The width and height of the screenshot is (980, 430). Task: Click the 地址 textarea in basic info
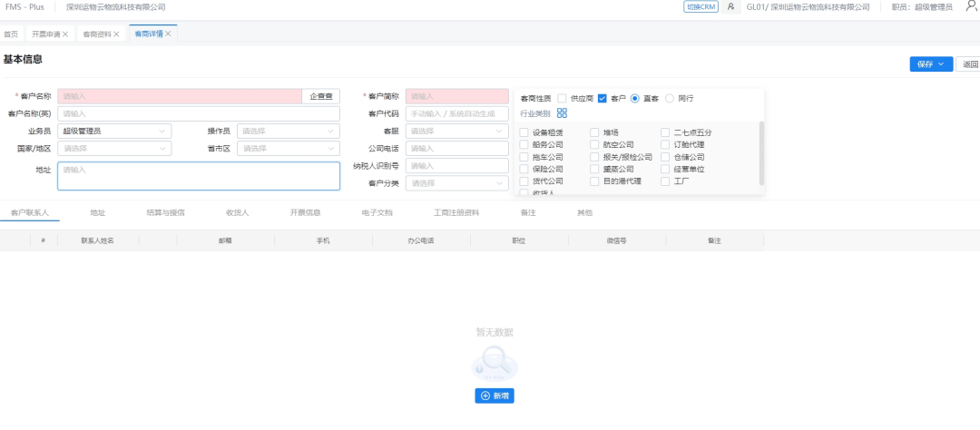tap(199, 176)
